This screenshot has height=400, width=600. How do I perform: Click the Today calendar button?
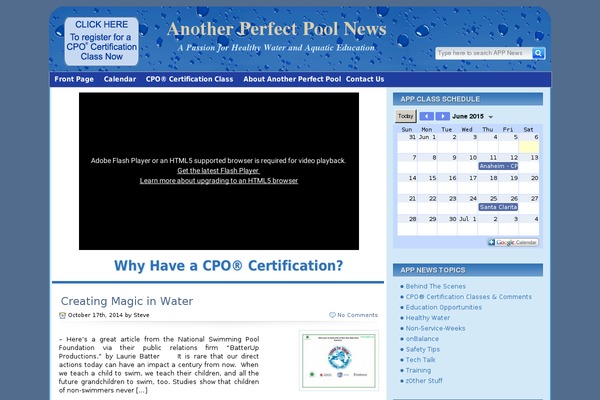pyautogui.click(x=405, y=116)
